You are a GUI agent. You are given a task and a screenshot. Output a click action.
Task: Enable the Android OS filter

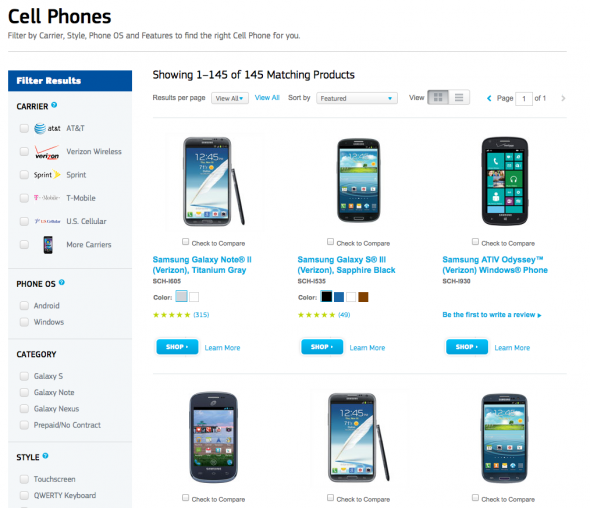pos(24,305)
